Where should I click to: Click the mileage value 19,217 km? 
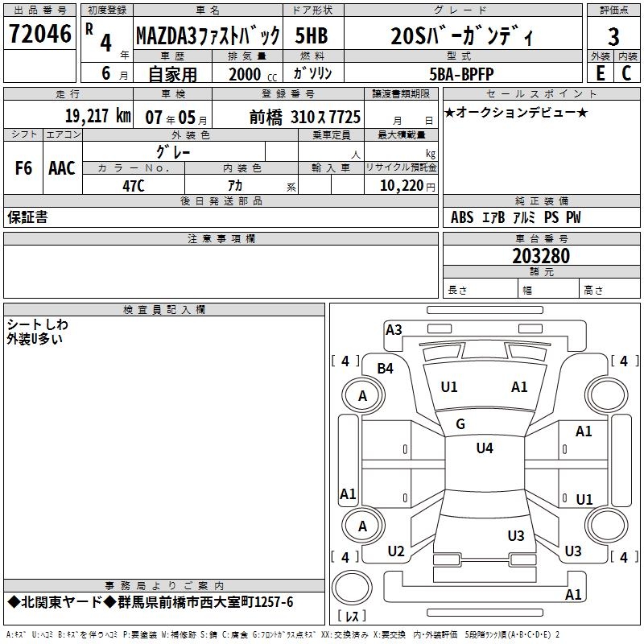pyautogui.click(x=97, y=116)
